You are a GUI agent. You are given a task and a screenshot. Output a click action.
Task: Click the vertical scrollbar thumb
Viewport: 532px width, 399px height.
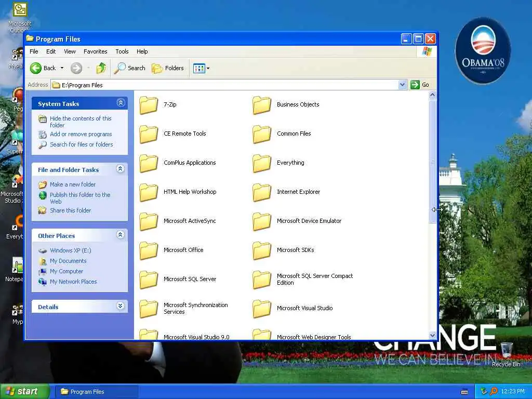coord(432,162)
